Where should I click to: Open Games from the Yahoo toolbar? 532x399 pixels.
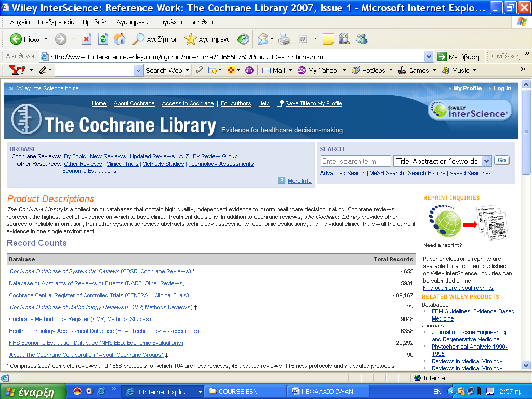click(413, 70)
